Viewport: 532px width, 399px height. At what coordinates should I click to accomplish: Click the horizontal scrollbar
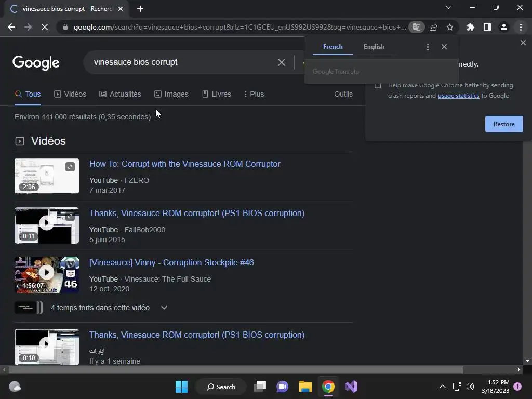click(236, 370)
